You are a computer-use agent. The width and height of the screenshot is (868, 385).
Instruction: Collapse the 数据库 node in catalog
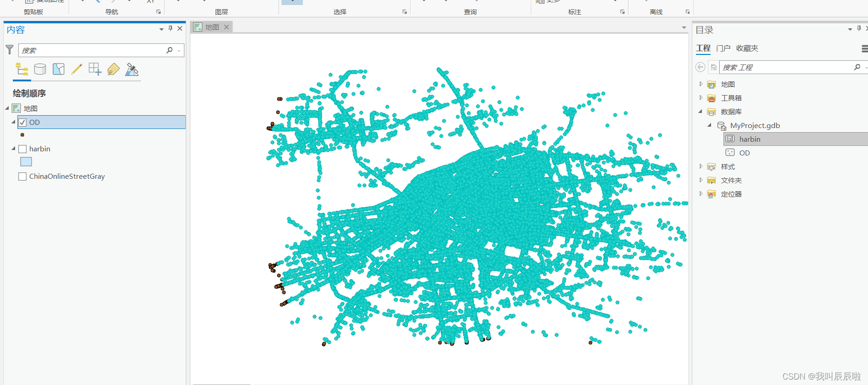701,112
